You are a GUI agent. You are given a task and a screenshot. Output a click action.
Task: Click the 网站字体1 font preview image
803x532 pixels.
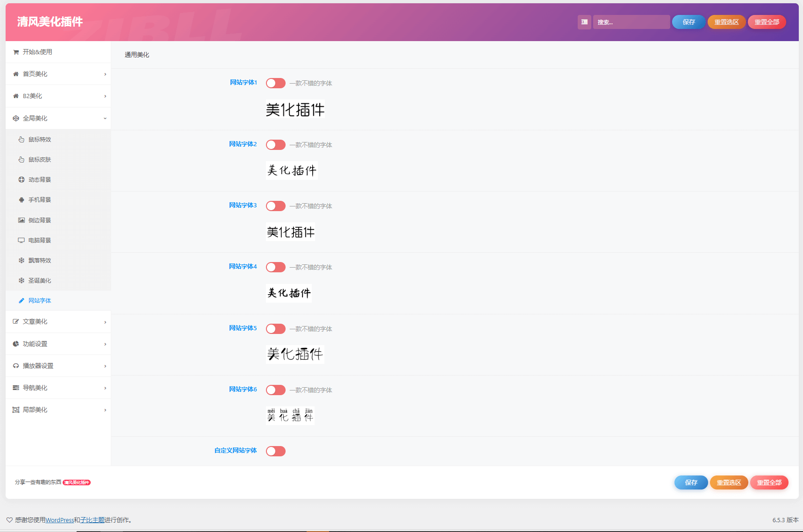tap(295, 109)
